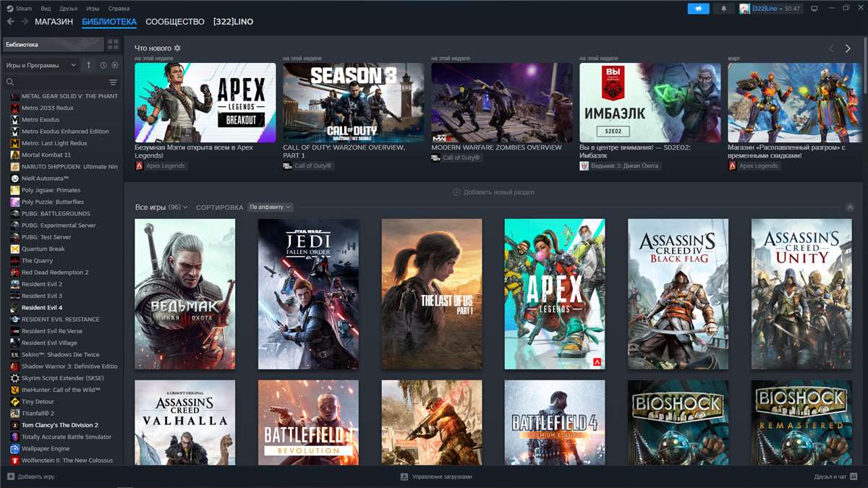Switch to Big Picture mode via monitor icon
The height and width of the screenshot is (488, 868).
814,9
